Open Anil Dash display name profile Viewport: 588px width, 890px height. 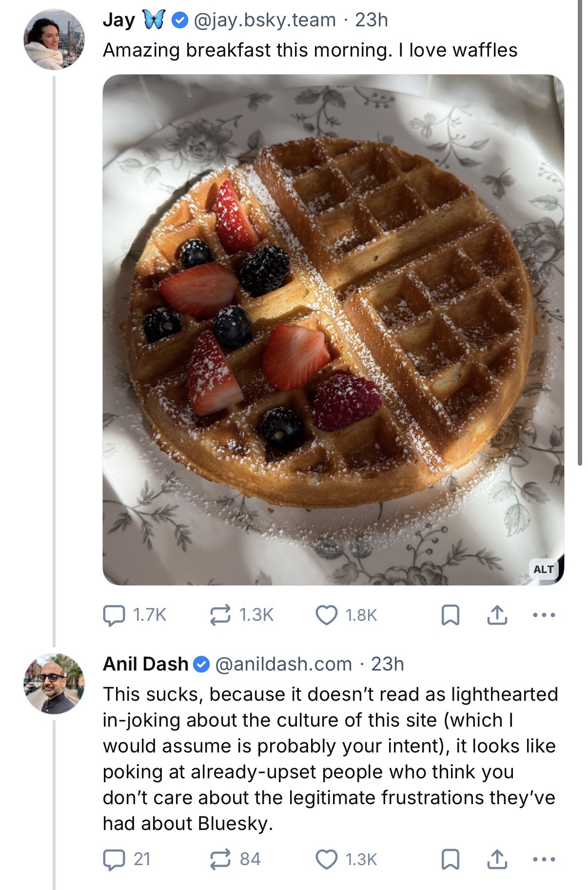(x=145, y=664)
